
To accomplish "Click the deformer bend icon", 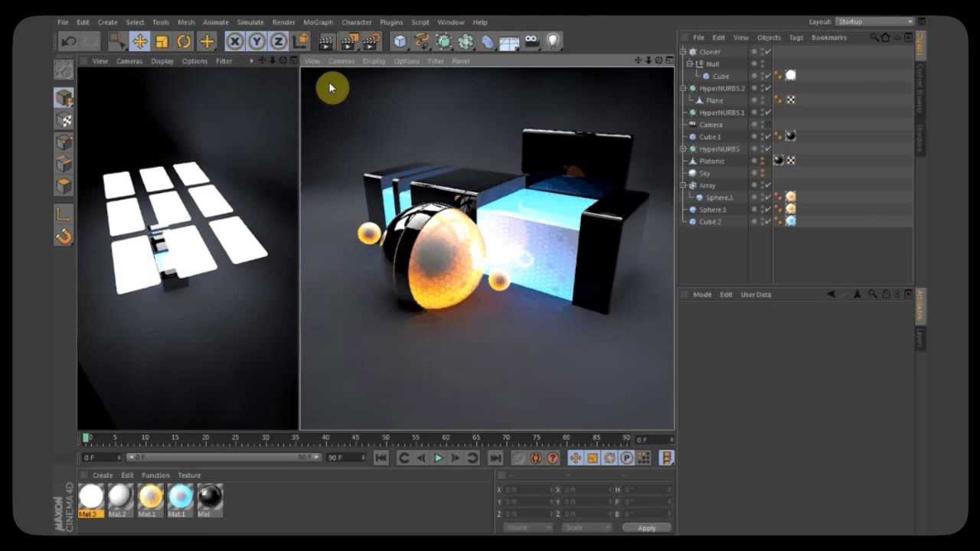I will point(487,41).
